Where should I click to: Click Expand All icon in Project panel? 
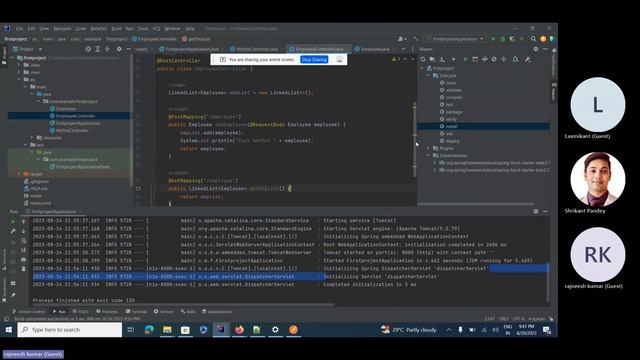click(98, 49)
